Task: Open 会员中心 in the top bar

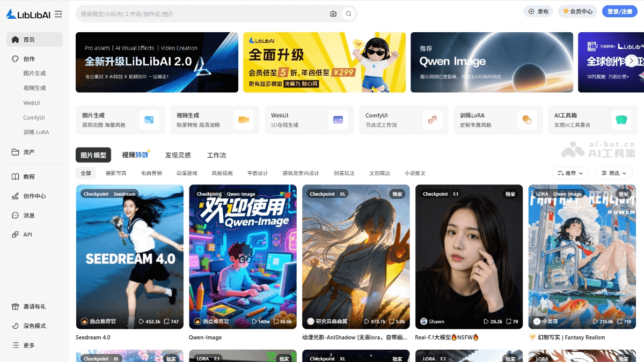Action: 577,11
